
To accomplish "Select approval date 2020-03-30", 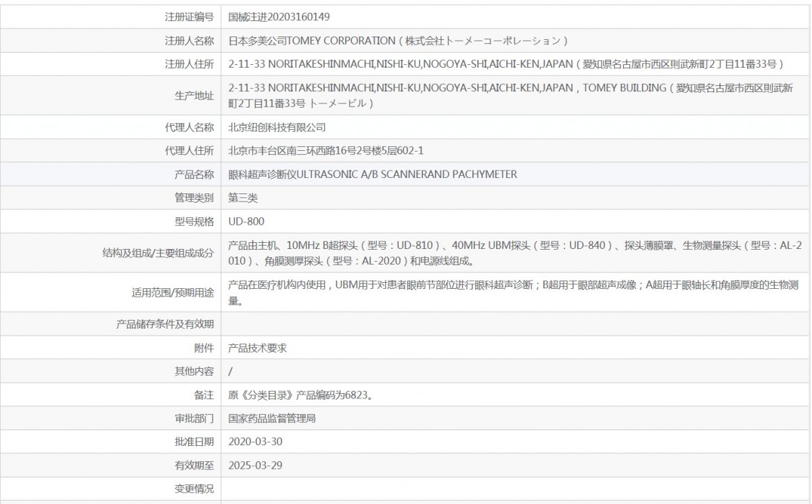I will pyautogui.click(x=255, y=442).
